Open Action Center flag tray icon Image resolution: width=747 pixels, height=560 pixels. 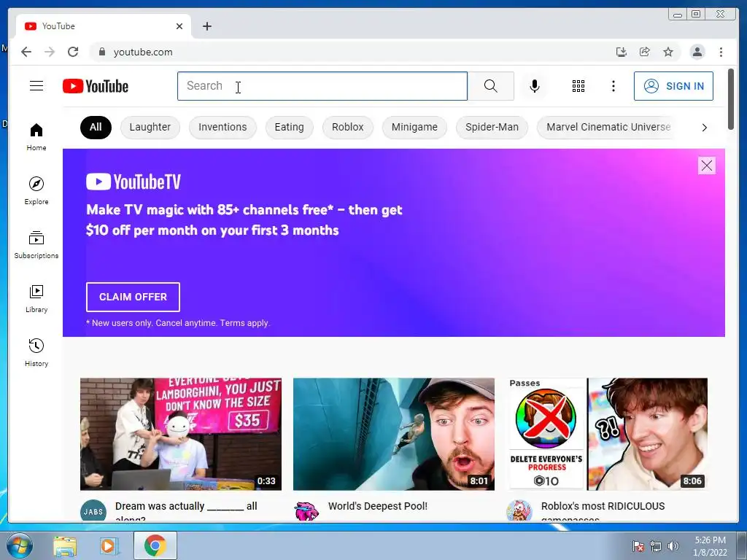point(638,546)
